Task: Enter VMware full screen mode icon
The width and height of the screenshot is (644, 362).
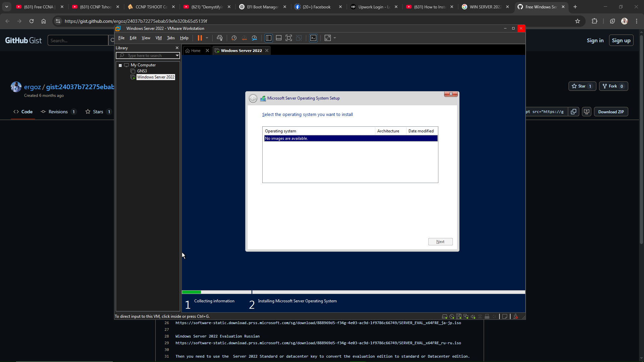Action: [289, 38]
